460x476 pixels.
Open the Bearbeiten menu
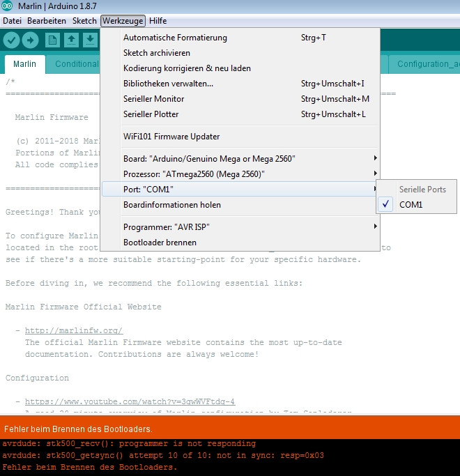pos(47,21)
